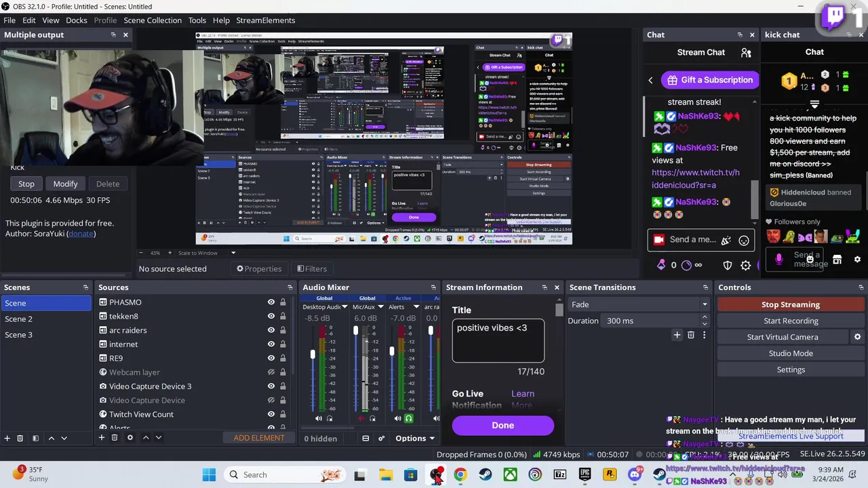This screenshot has height=488, width=868.
Task: Open the File menu
Action: tap(9, 20)
